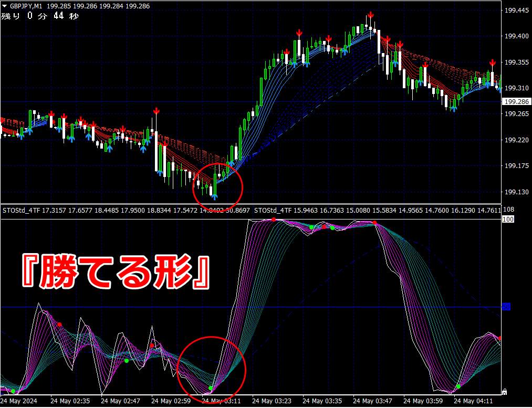Click the 24 May 04:11 time label
Viewport: 532px width, 408px height.
[x=473, y=401]
